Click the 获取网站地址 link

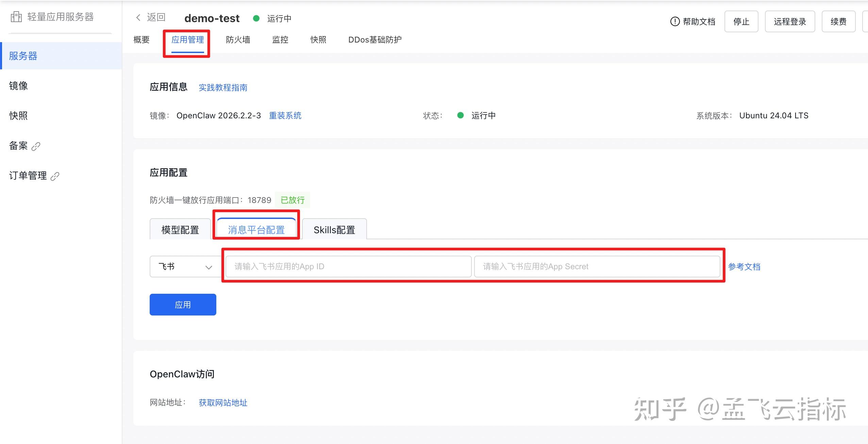(x=223, y=403)
